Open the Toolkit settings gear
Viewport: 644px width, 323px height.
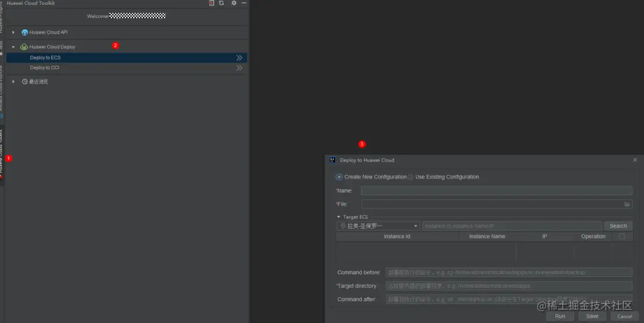point(234,3)
